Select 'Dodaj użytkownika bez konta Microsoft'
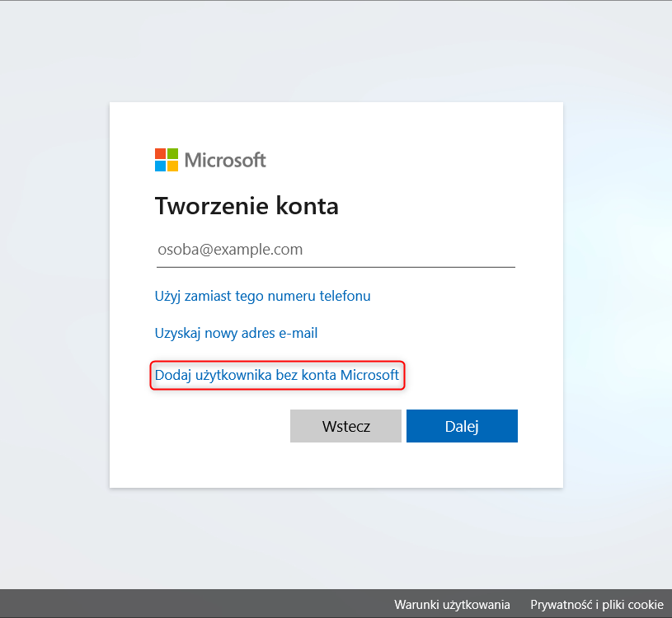672x618 pixels. click(277, 375)
